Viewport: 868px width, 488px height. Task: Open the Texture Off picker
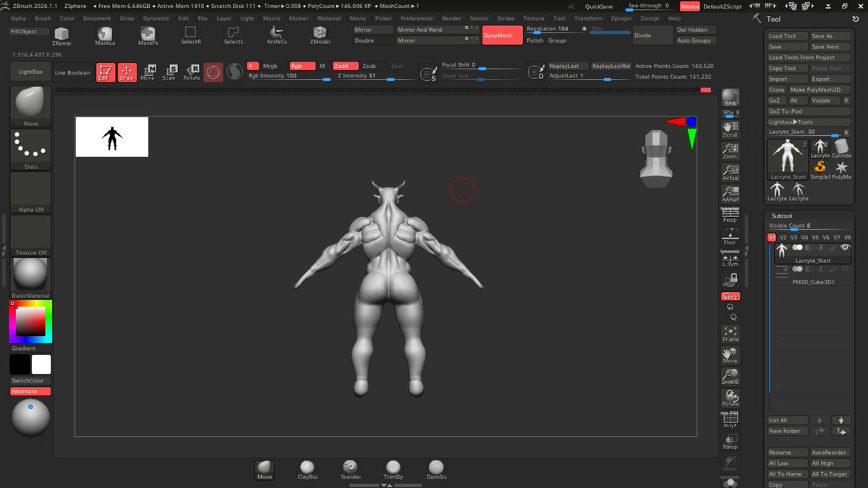pos(30,236)
